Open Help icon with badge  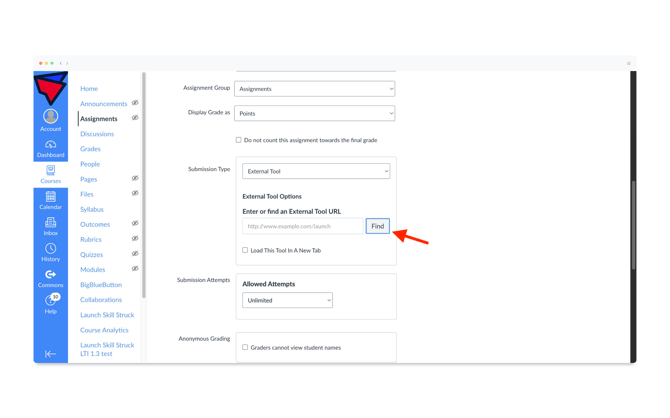click(50, 300)
